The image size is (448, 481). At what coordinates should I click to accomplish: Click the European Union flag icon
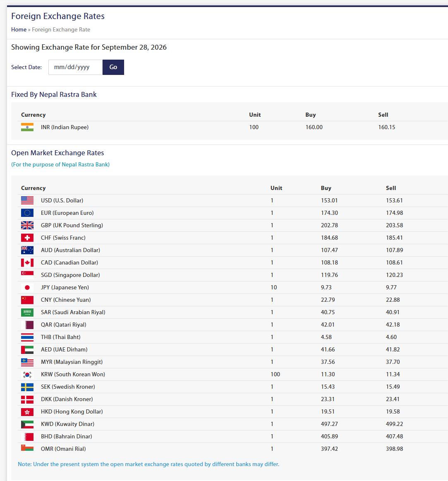click(27, 213)
